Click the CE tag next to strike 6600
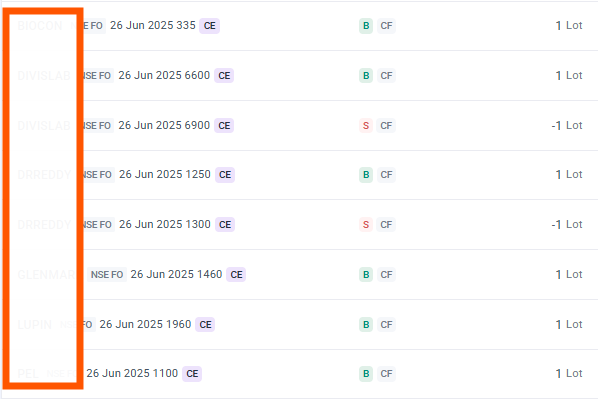 pyautogui.click(x=224, y=76)
